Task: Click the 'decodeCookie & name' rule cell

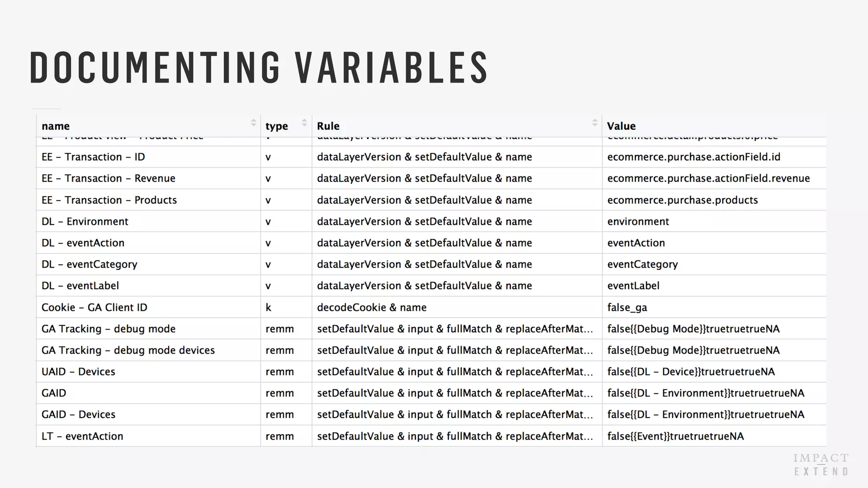Action: click(457, 308)
